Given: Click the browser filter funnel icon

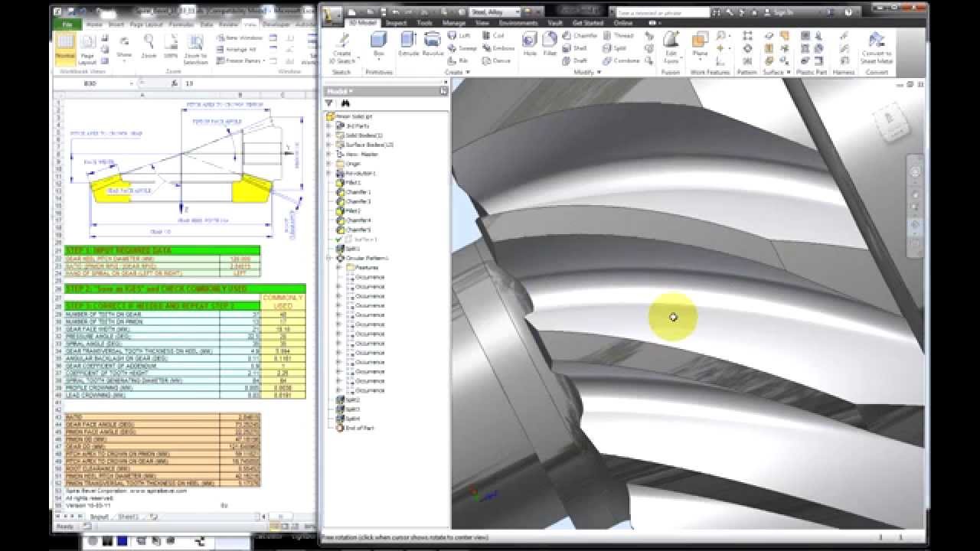Looking at the screenshot, I should pos(329,103).
